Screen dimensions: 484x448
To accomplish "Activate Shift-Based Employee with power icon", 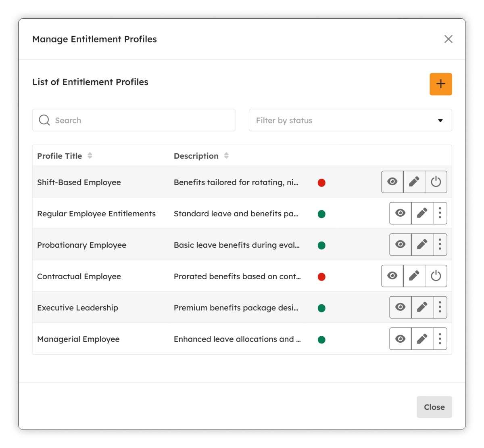I will 436,182.
